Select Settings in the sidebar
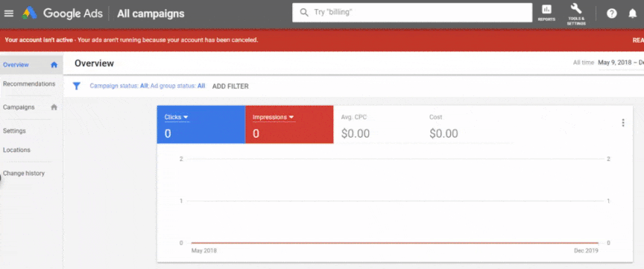This screenshot has width=644, height=269. point(14,130)
